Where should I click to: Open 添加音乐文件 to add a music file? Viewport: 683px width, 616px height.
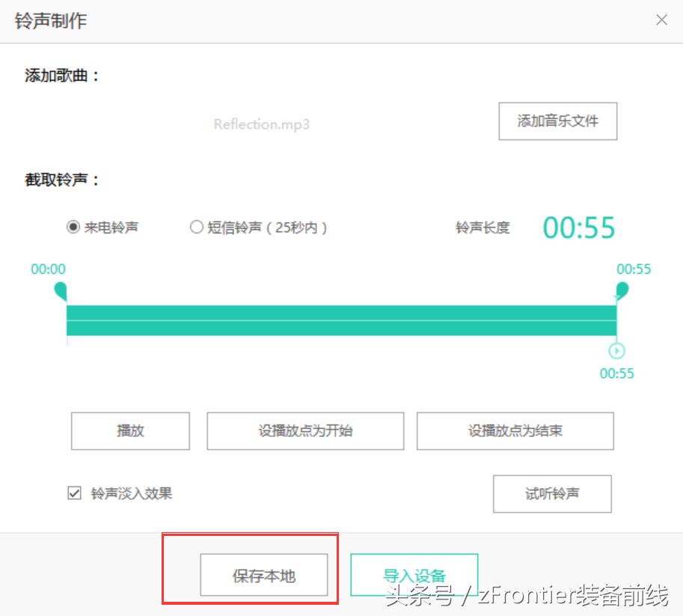[x=557, y=121]
